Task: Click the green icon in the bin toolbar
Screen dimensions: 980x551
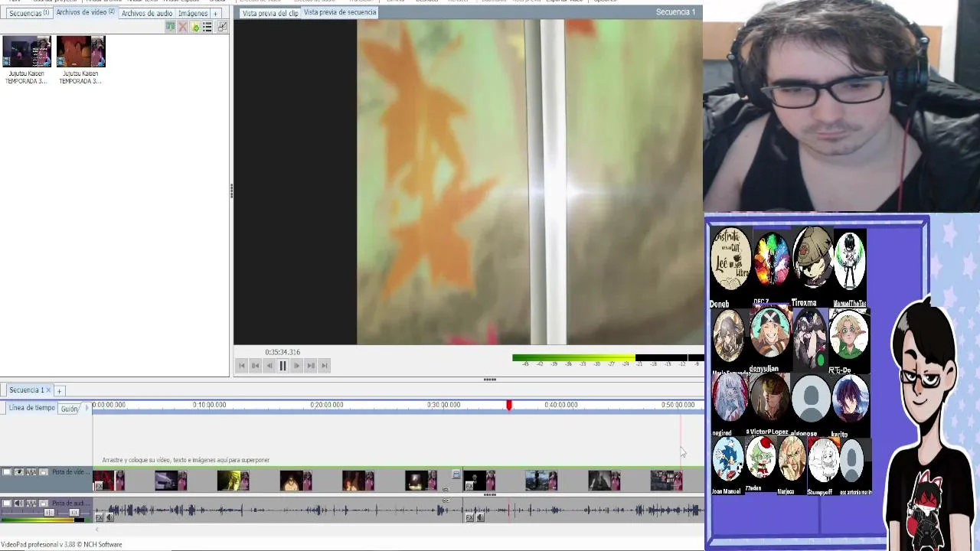Action: pyautogui.click(x=170, y=27)
